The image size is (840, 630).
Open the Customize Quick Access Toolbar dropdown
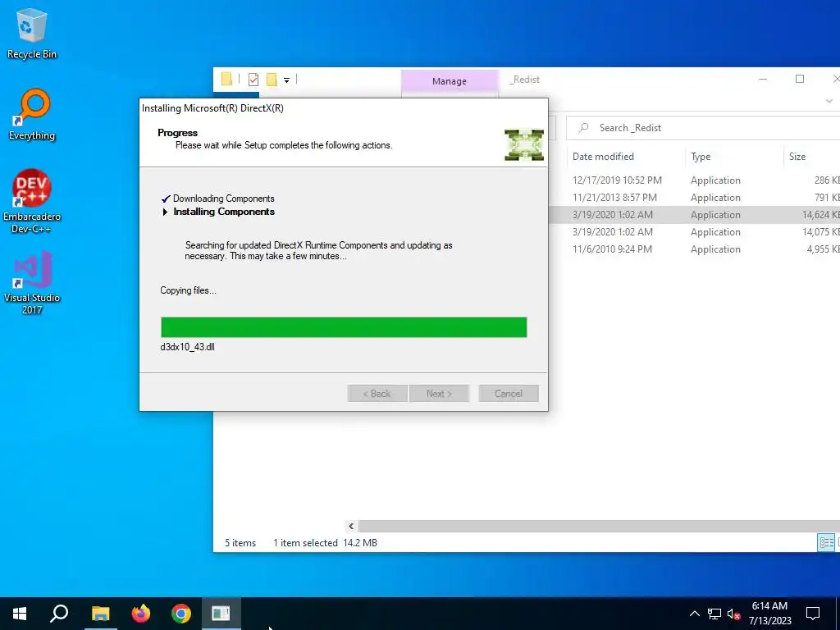tap(286, 80)
